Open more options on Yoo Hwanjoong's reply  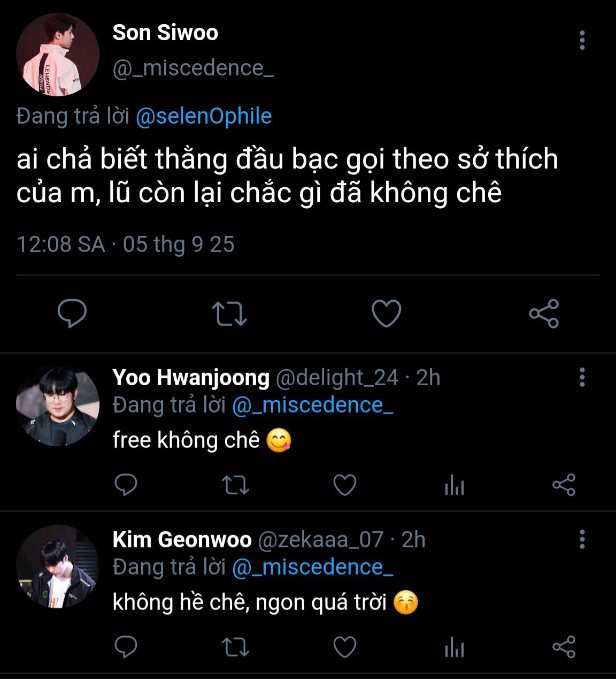(582, 377)
